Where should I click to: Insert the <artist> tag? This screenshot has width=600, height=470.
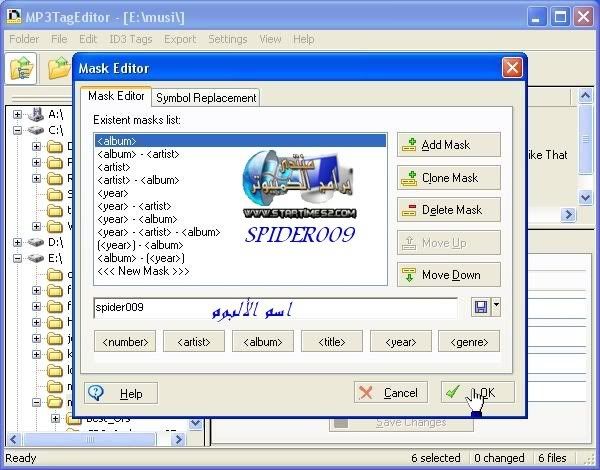click(x=194, y=341)
